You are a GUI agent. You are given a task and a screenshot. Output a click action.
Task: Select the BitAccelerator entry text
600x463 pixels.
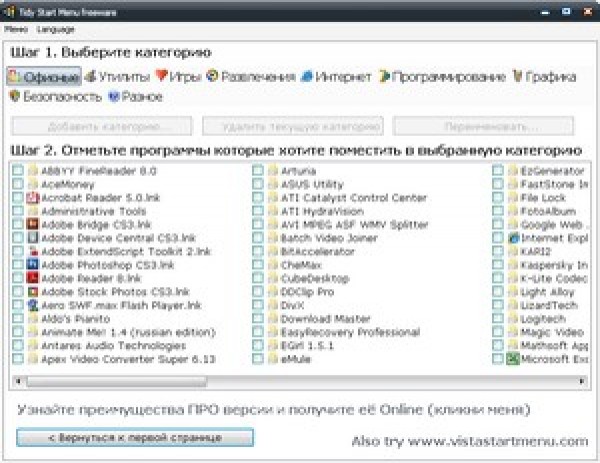[x=318, y=251]
